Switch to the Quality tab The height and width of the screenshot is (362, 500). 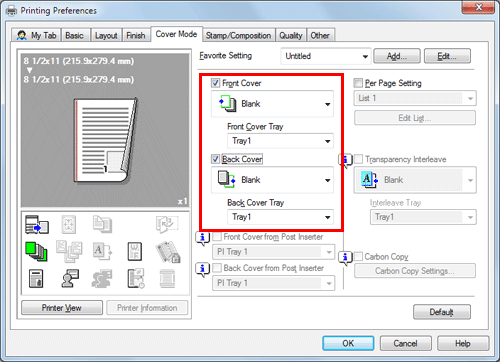tap(291, 35)
